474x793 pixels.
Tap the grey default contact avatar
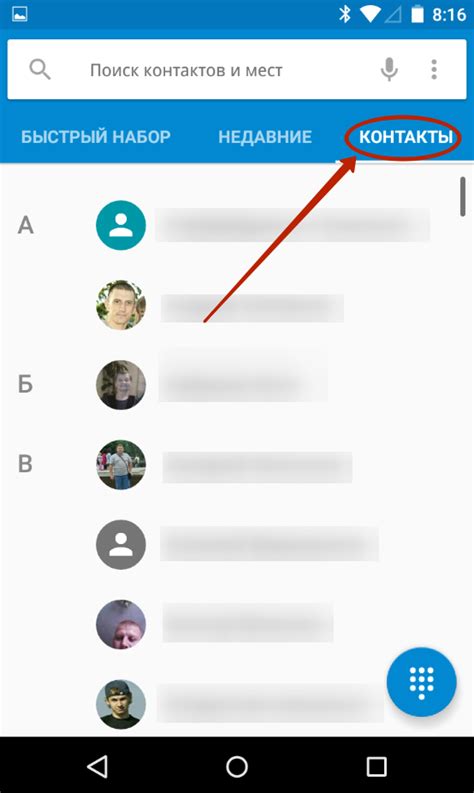(121, 545)
